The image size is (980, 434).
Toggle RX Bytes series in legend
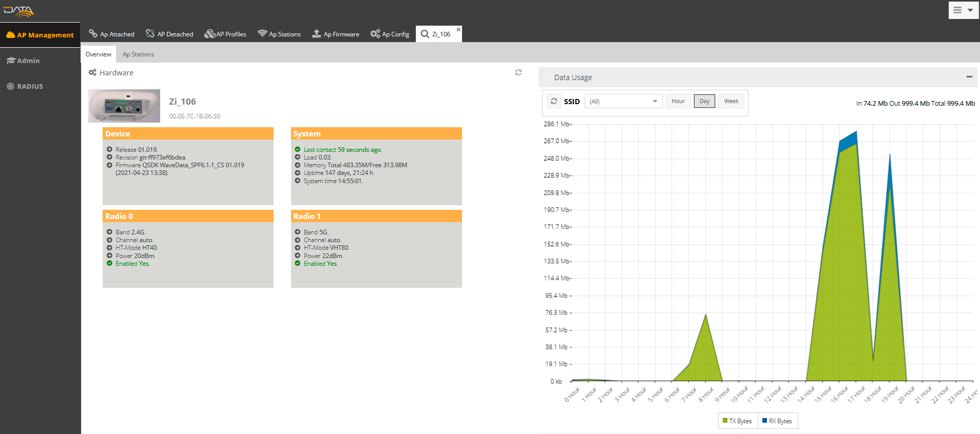777,421
